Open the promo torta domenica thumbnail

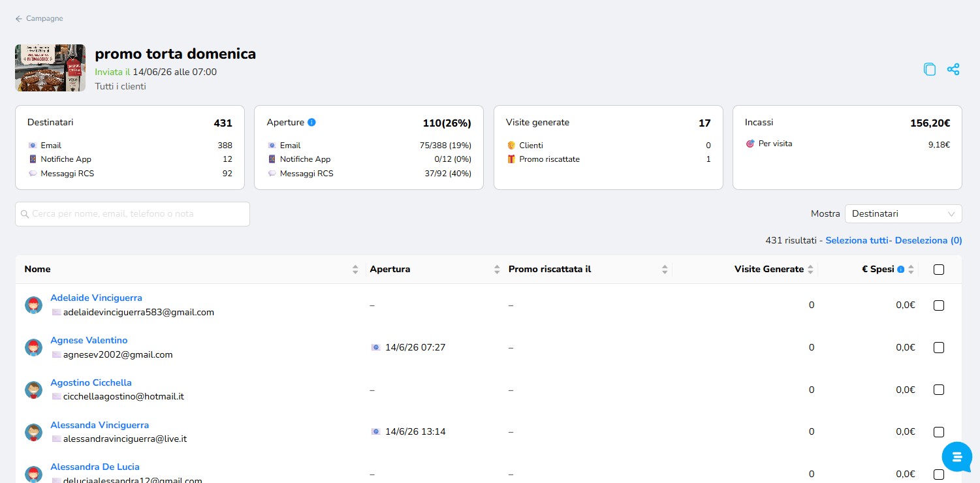point(50,68)
